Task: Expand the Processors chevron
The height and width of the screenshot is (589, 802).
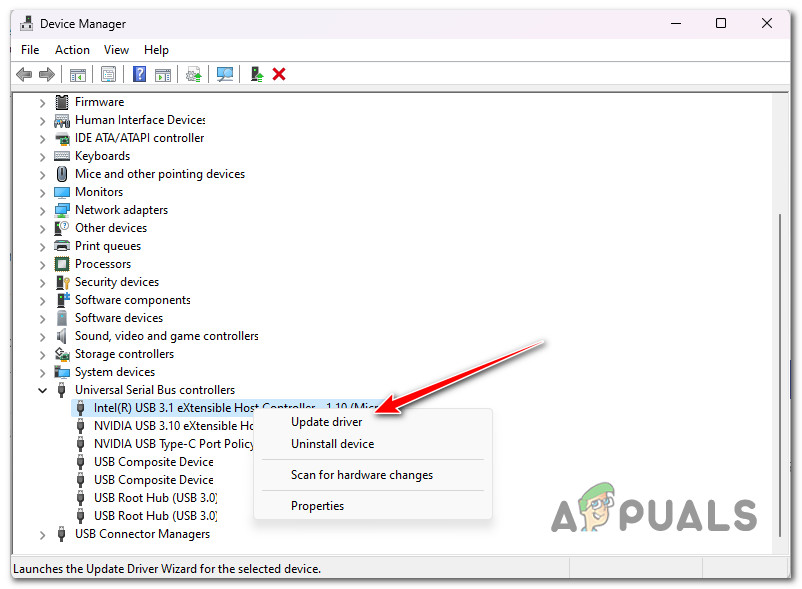Action: [42, 265]
